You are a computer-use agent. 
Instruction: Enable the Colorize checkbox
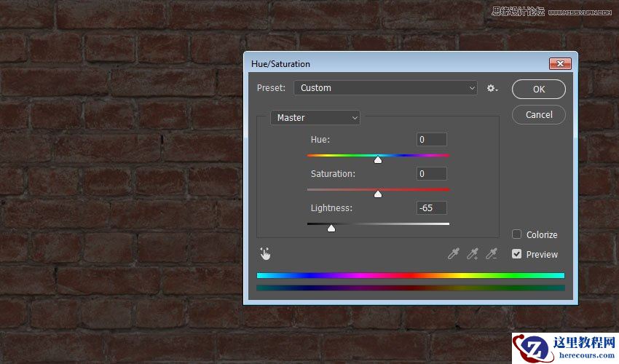pyautogui.click(x=516, y=234)
